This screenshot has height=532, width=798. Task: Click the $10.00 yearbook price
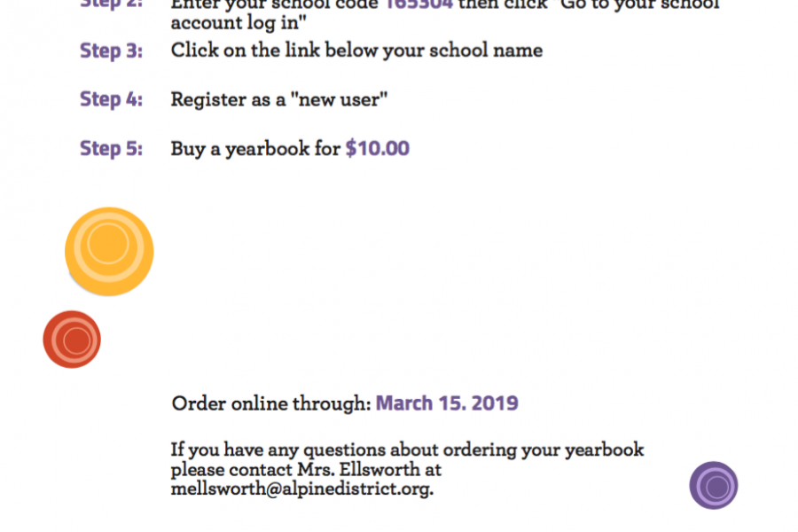tap(378, 149)
